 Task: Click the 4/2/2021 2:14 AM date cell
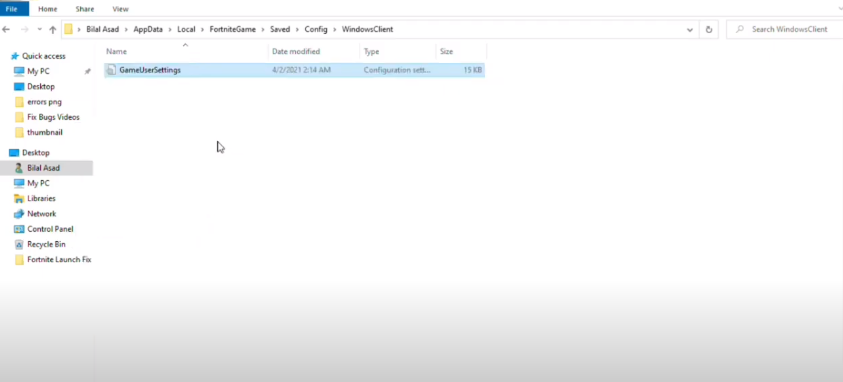[x=301, y=70]
